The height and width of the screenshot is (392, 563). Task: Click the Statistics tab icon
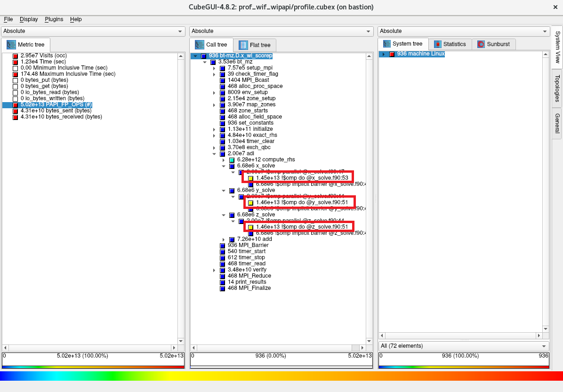(x=438, y=44)
